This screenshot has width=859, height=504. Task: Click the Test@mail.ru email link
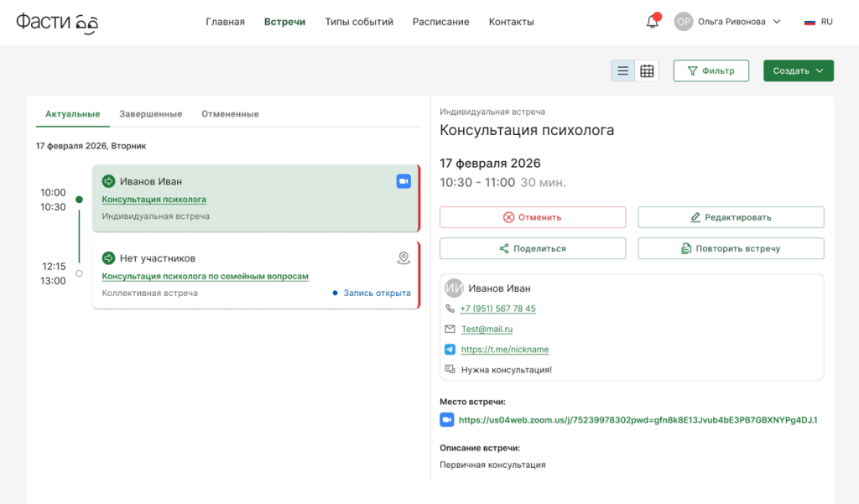[x=487, y=329]
